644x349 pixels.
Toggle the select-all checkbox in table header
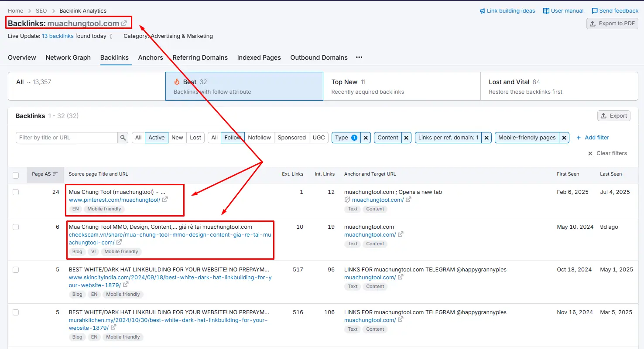(x=16, y=175)
